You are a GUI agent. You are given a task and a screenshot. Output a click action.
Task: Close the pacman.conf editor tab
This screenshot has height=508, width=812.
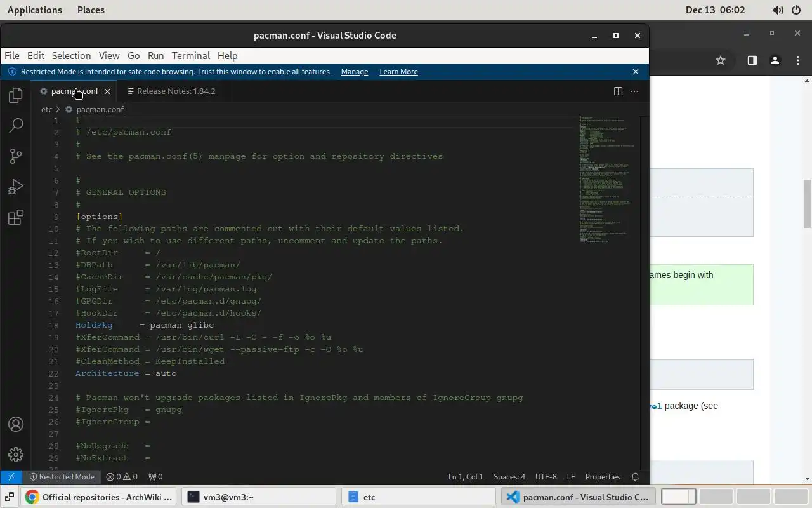tap(107, 91)
